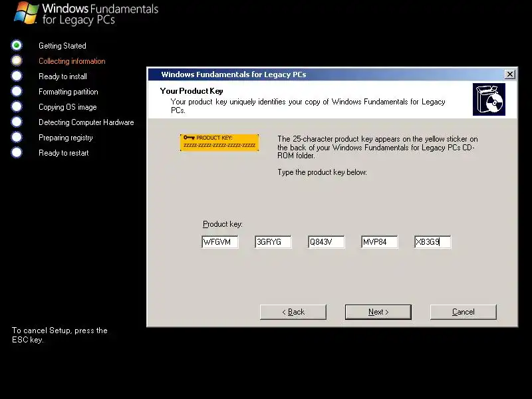Viewport: 532px width, 399px height.
Task: Click the Ready to restart step indicator
Action: coord(16,152)
